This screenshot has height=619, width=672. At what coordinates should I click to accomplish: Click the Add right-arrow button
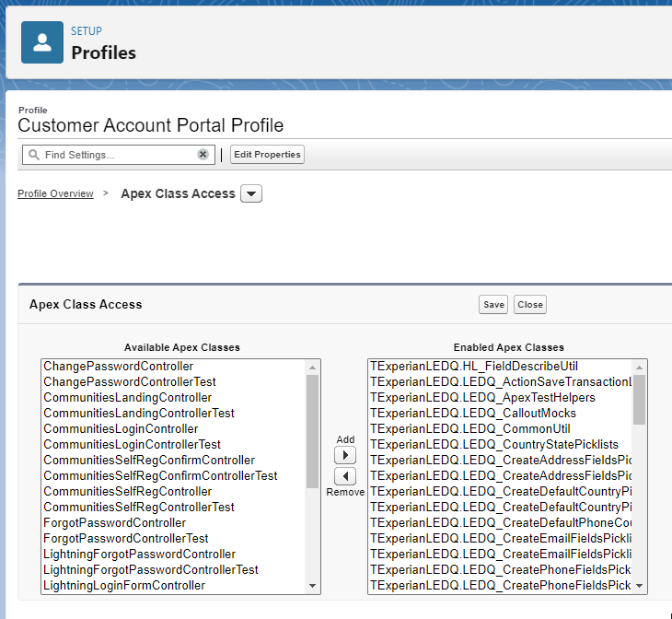pos(345,455)
